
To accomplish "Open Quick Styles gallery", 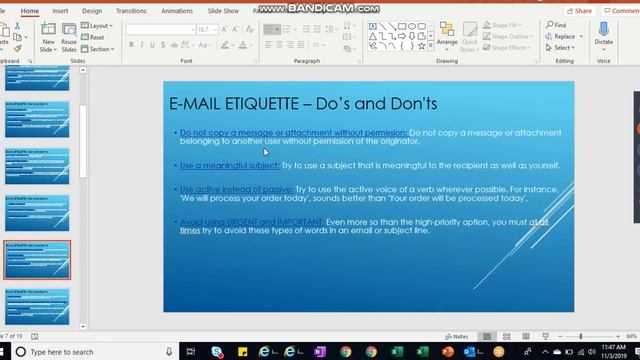I will [469, 37].
